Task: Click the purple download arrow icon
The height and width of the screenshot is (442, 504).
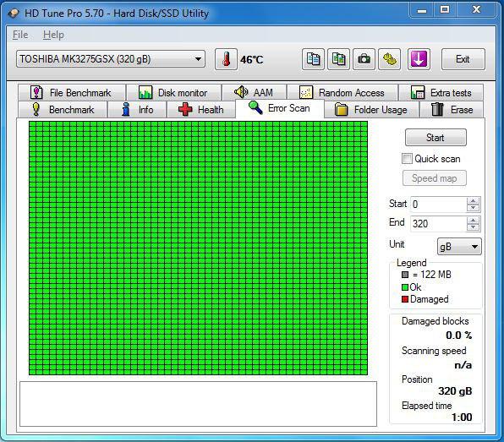Action: click(419, 59)
